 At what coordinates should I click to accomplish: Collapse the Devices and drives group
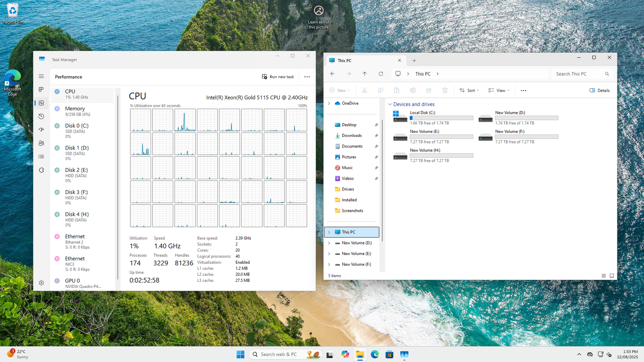(390, 104)
